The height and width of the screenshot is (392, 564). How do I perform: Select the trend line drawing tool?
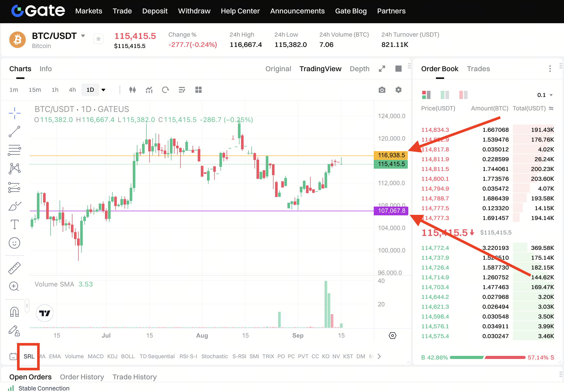pyautogui.click(x=14, y=132)
